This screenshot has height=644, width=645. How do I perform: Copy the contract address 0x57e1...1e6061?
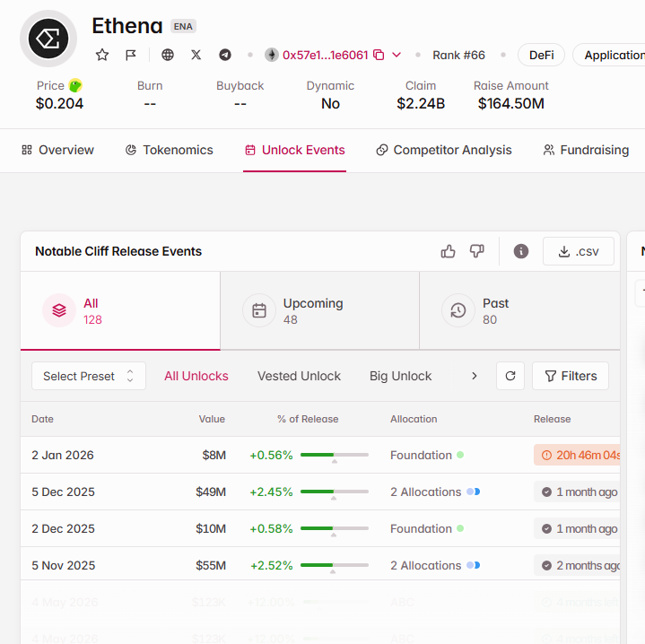click(x=379, y=55)
